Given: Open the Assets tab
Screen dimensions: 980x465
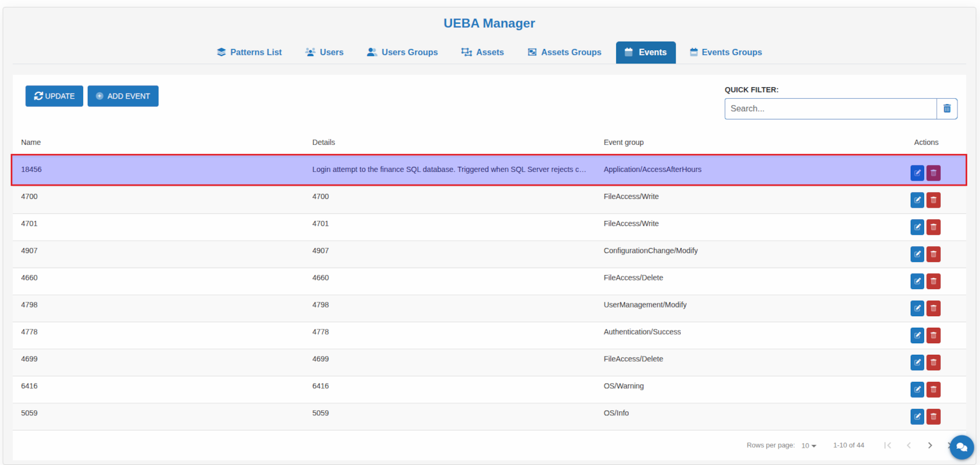Looking at the screenshot, I should click(483, 52).
